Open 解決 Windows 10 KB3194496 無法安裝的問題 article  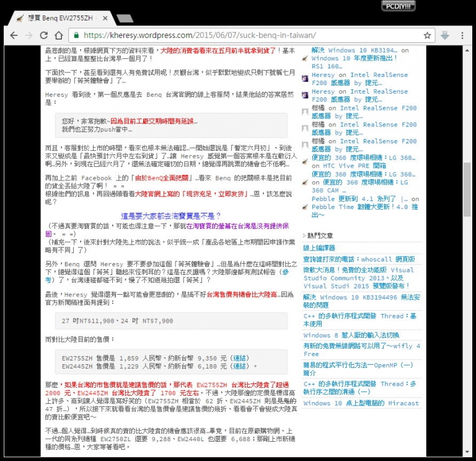pyautogui.click(x=361, y=301)
